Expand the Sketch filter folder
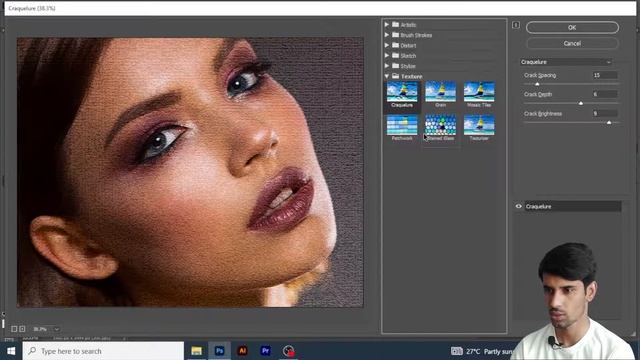The image size is (640, 360). coord(387,56)
